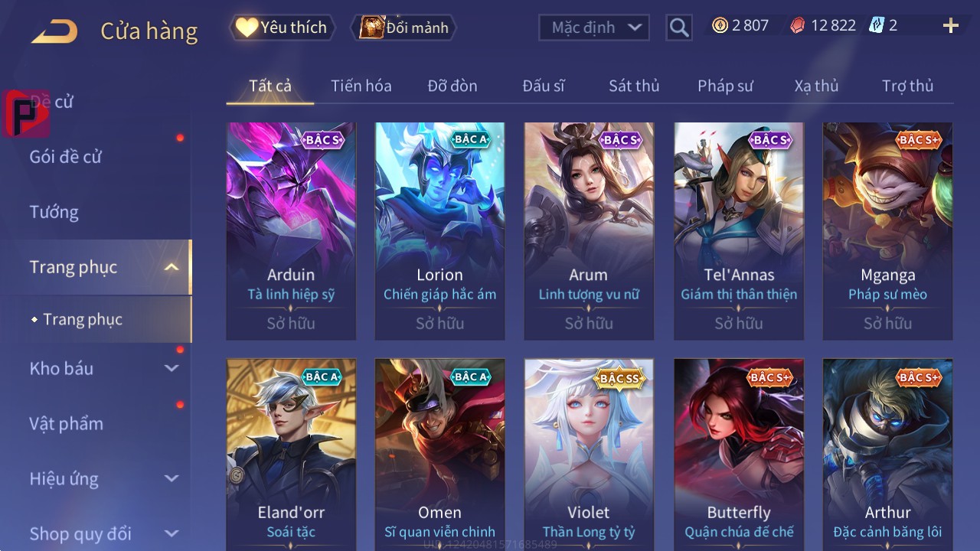Collapse the Trang phục sidebar section
This screenshot has height=551, width=980.
[x=171, y=267]
